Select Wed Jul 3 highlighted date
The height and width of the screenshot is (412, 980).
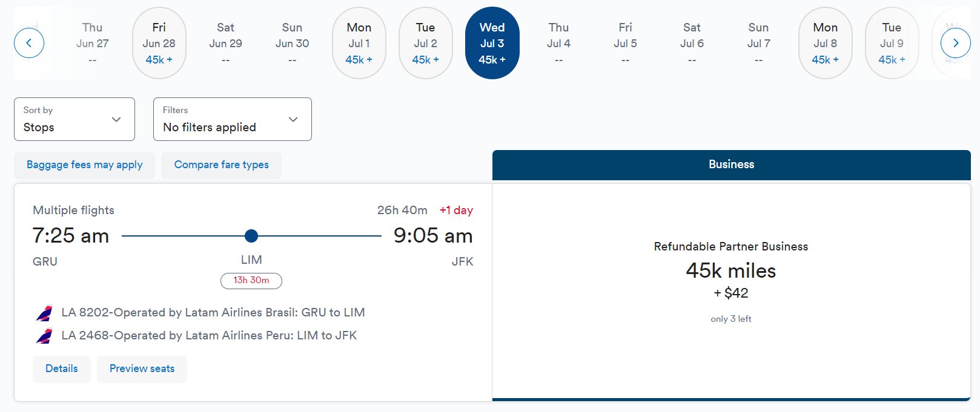pos(492,43)
